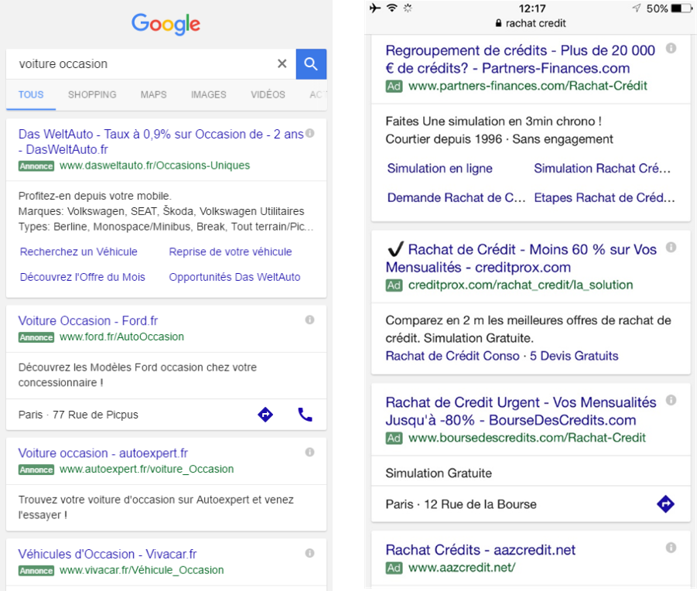Click www.partners-finances.com/Rachat-Crédit URL
Image resolution: width=700 pixels, height=591 pixels.
[528, 86]
